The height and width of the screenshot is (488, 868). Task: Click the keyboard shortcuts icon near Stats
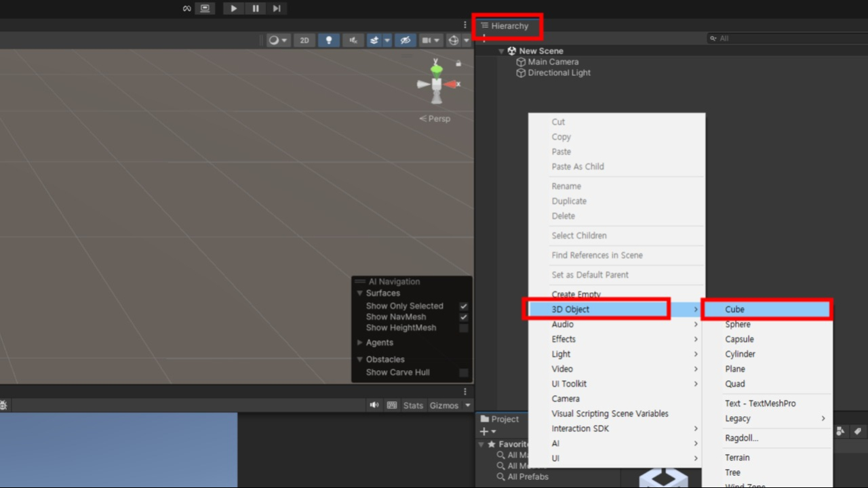point(392,405)
